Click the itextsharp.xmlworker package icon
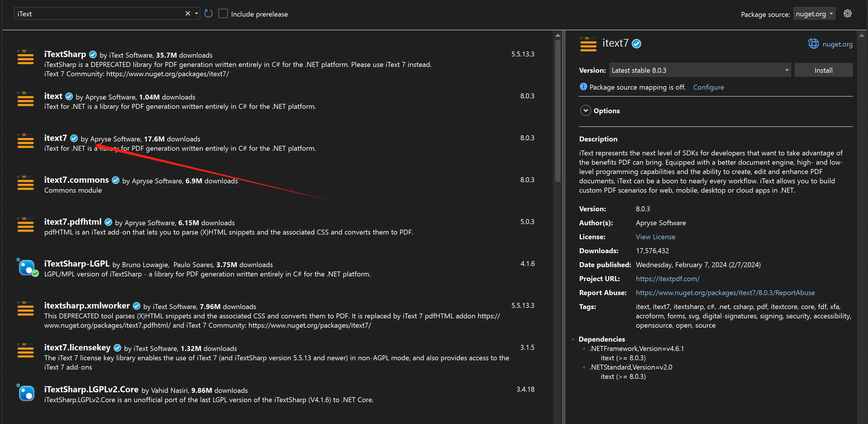The width and height of the screenshot is (868, 424). 26,308
